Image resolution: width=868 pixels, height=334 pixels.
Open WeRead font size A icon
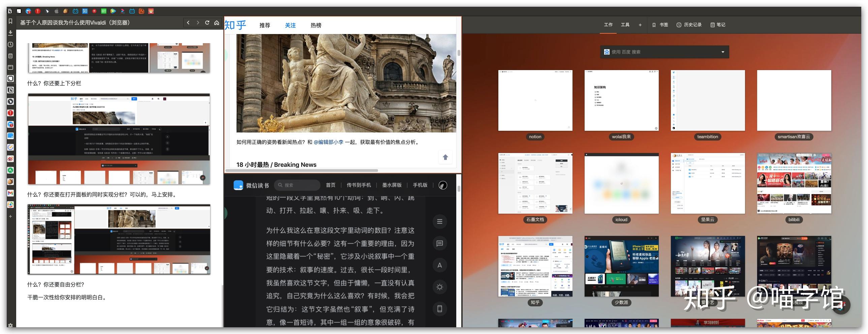[x=440, y=265]
